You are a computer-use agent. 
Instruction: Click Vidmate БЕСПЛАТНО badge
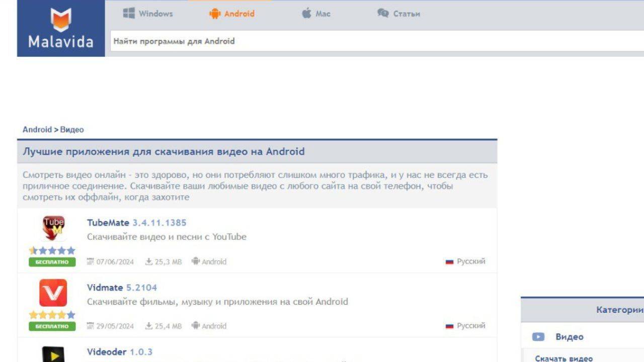(x=52, y=326)
